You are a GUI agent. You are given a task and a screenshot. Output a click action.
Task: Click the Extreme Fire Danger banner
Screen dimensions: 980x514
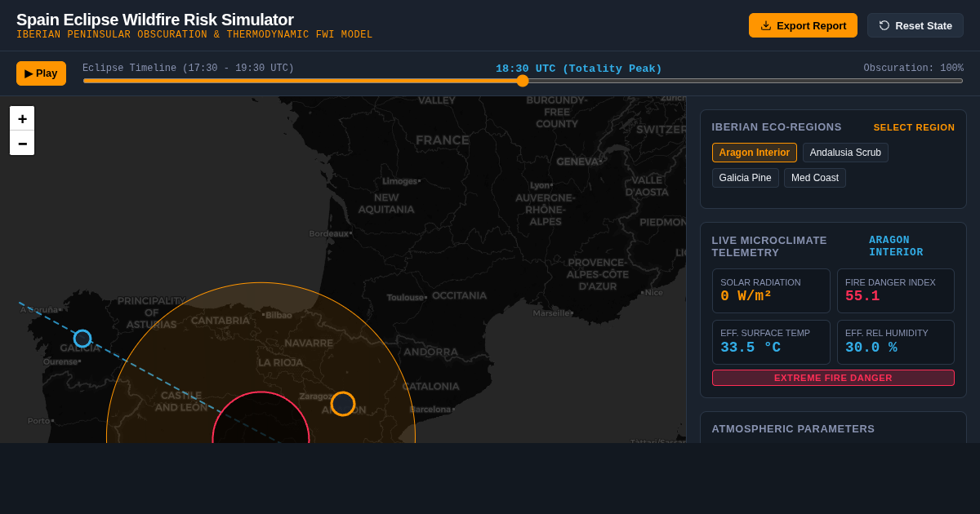[x=833, y=378]
